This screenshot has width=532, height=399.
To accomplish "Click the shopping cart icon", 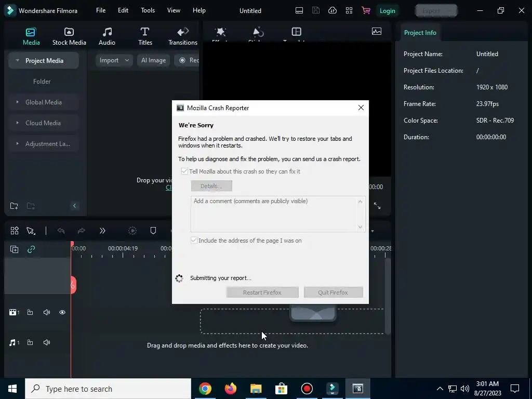I will 366,10.
